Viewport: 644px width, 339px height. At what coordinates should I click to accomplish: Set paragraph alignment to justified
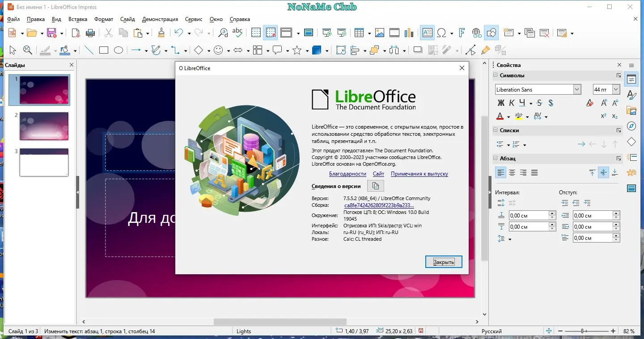coord(534,172)
